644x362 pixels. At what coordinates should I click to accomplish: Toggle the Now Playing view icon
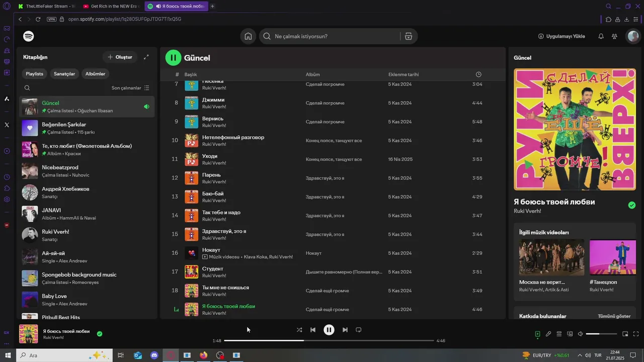(537, 334)
